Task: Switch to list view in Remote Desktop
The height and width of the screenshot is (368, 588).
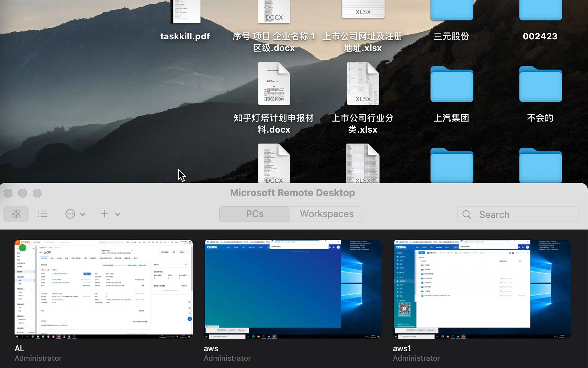Action: click(43, 214)
